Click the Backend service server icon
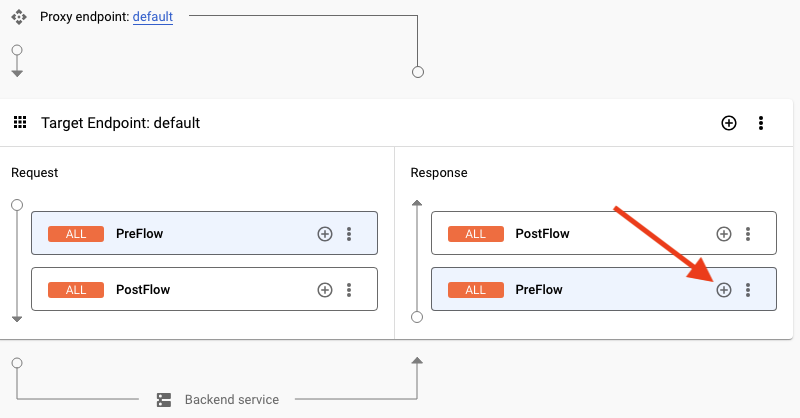 pos(164,400)
